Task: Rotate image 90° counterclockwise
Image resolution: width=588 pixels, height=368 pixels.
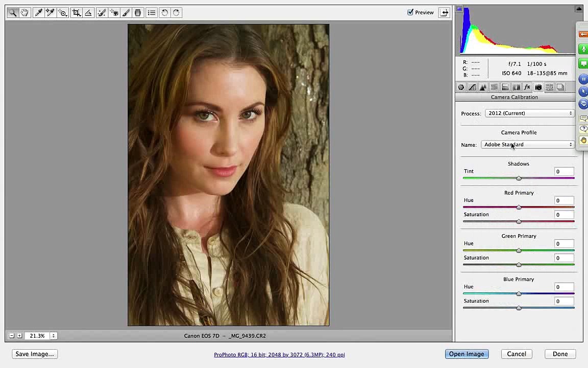Action: (x=165, y=13)
